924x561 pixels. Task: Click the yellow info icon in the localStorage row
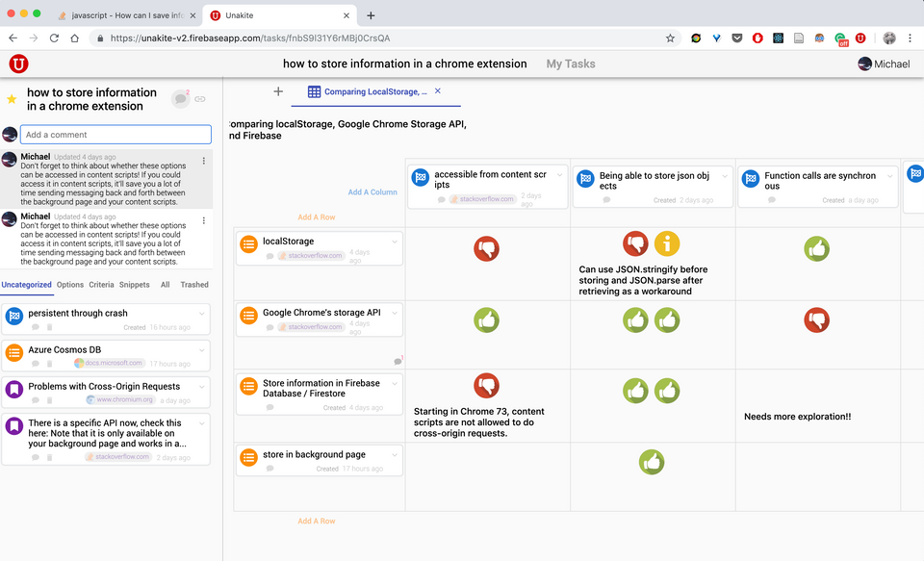tap(669, 244)
